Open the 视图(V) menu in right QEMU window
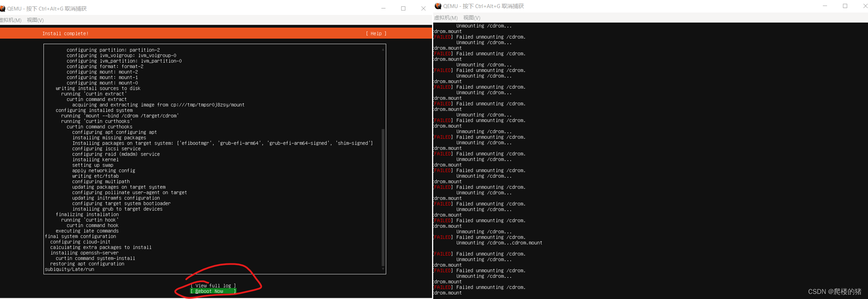The image size is (868, 299). pyautogui.click(x=472, y=18)
